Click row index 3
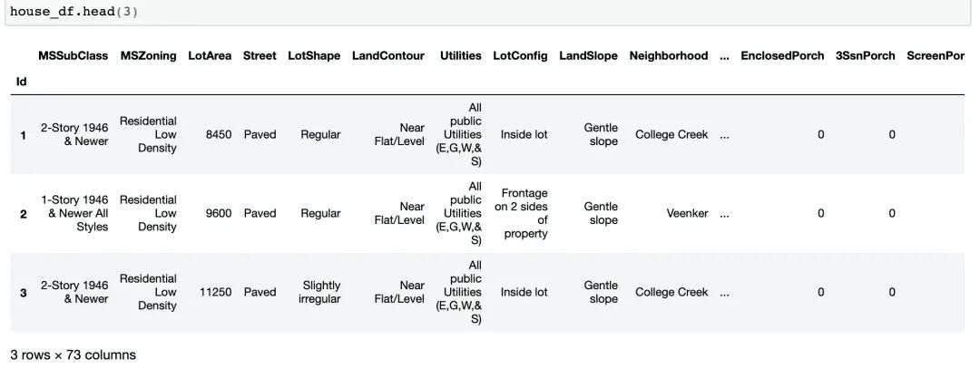This screenshot has width=980, height=369. pyautogui.click(x=23, y=293)
